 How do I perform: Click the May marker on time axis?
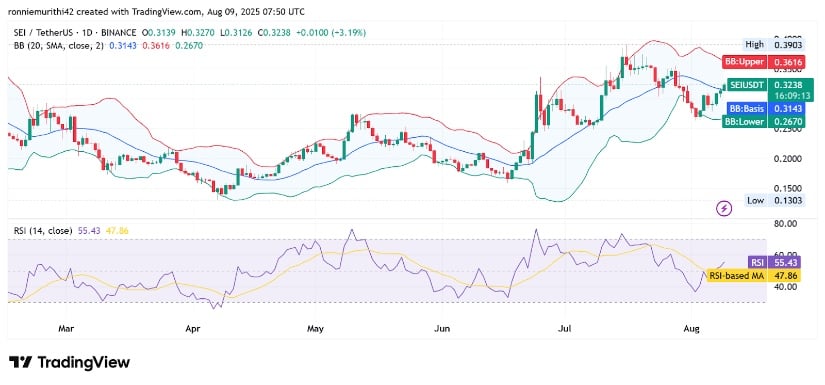315,329
